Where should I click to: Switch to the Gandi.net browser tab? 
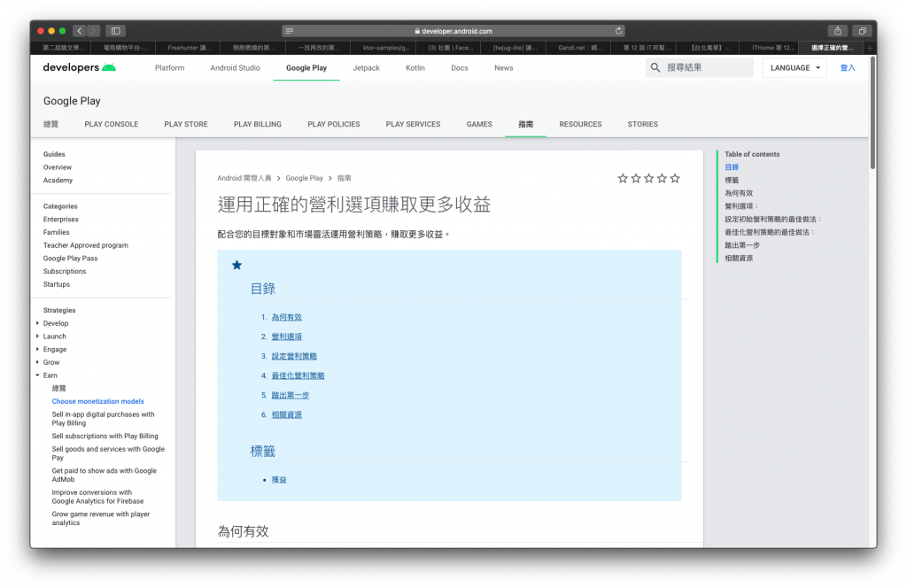579,48
